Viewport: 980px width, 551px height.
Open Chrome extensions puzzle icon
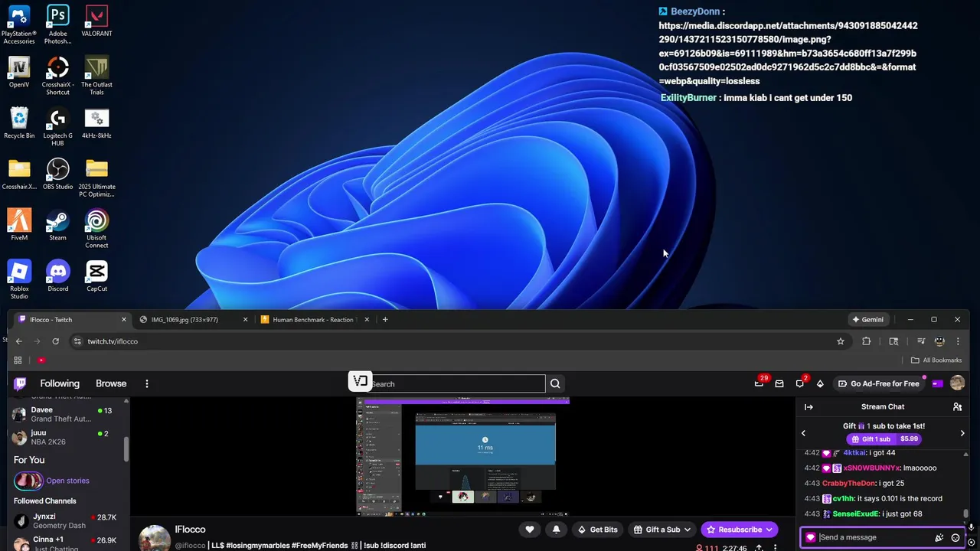[867, 341]
